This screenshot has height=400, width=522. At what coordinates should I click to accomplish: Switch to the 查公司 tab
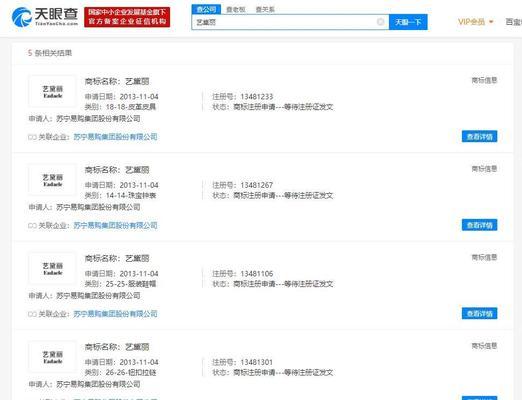coord(206,10)
